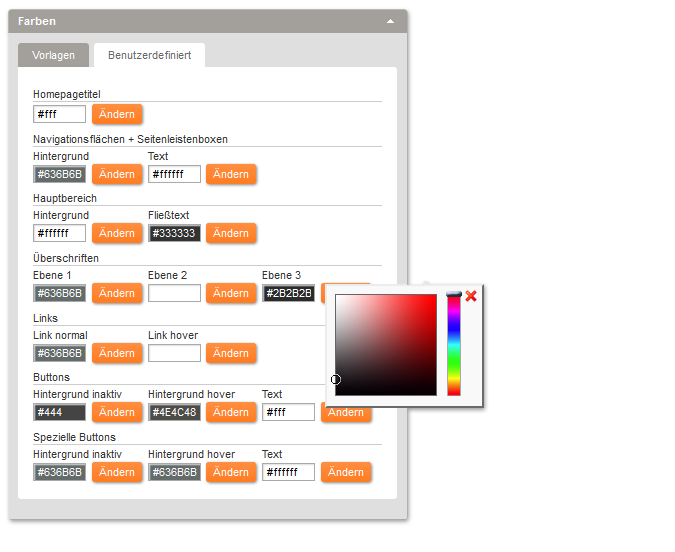Viewport: 675px width, 552px height.
Task: Click Ändern for Link hover
Action: (x=231, y=353)
